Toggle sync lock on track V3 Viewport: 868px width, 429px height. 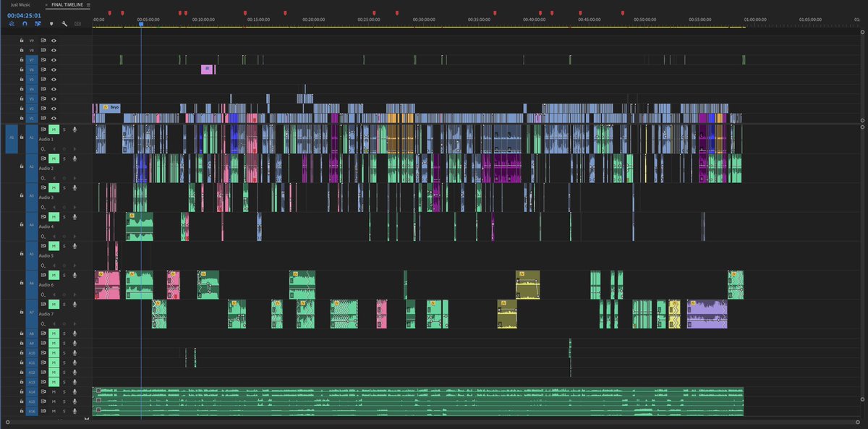pos(43,98)
